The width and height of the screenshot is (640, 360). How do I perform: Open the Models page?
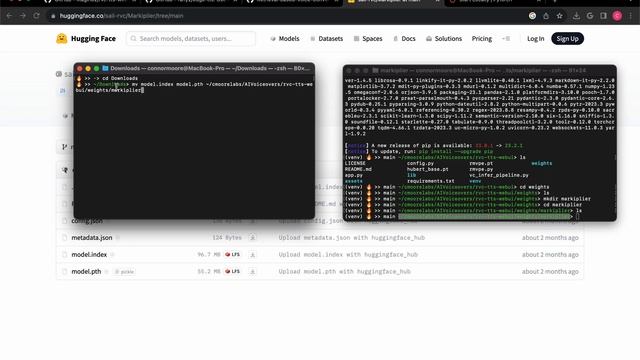point(285,38)
